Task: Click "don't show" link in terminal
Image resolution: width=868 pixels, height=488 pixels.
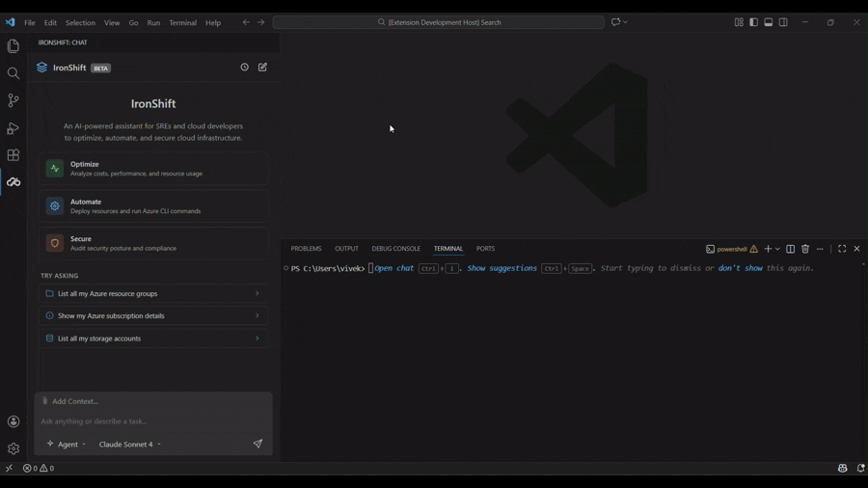Action: point(740,268)
